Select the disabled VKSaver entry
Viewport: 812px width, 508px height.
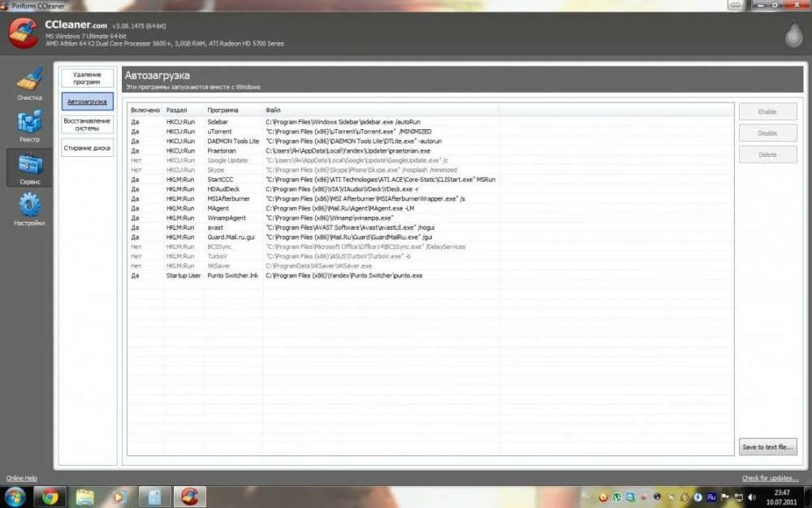(x=431, y=266)
